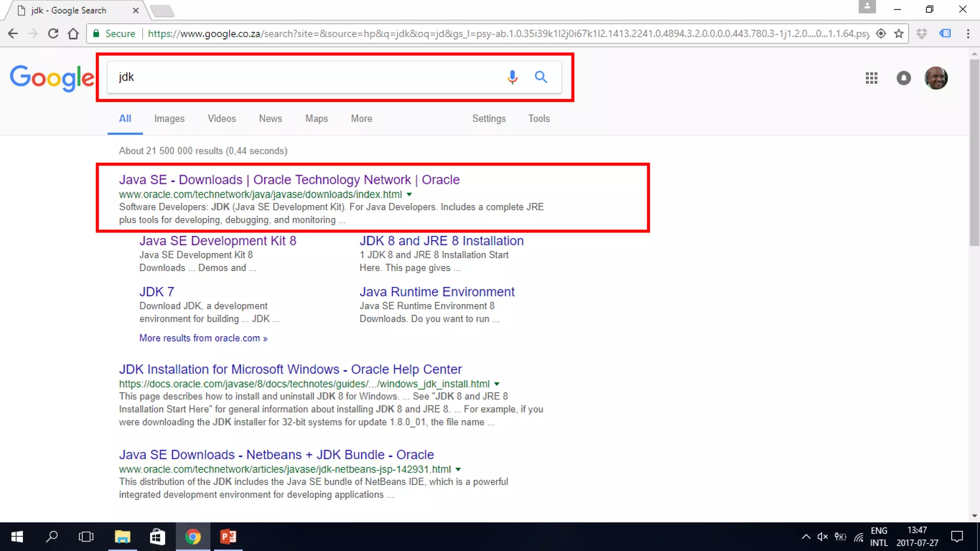The image size is (980, 551).
Task: Open the Chrome three-dot menu
Action: (x=968, y=33)
